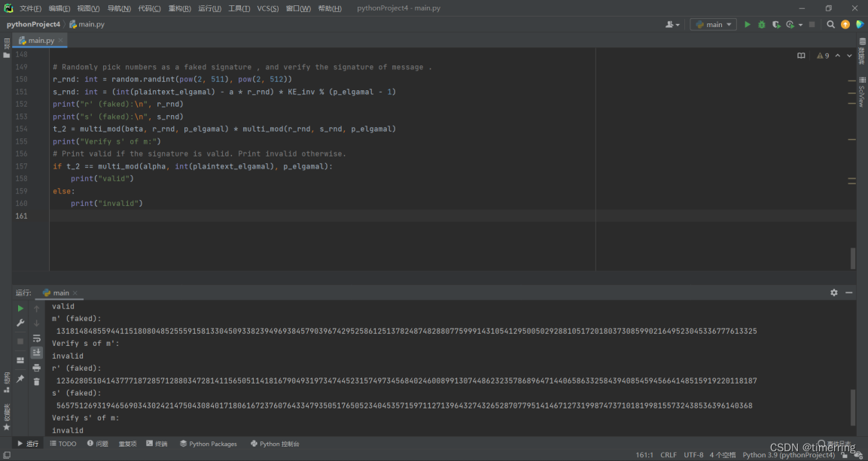Viewport: 868px width, 461px height.
Task: Click the 9 warnings inspection indicator
Action: click(821, 55)
